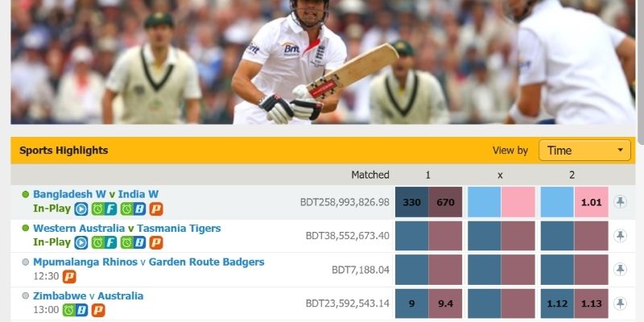Image resolution: width=644 pixels, height=322 pixels.
Task: Select back odds 1.12 for Australia
Action: [x=557, y=303]
